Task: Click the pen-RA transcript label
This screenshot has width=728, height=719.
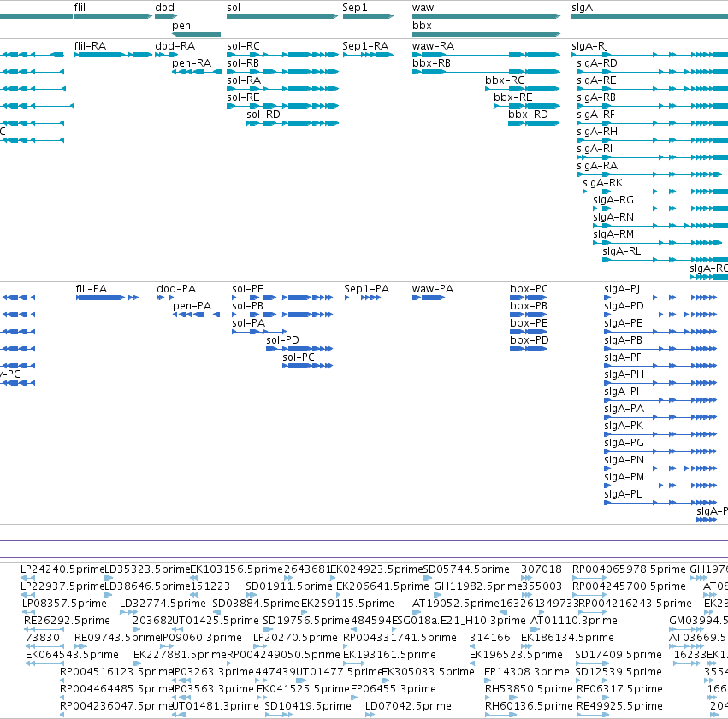Action: pos(192,63)
